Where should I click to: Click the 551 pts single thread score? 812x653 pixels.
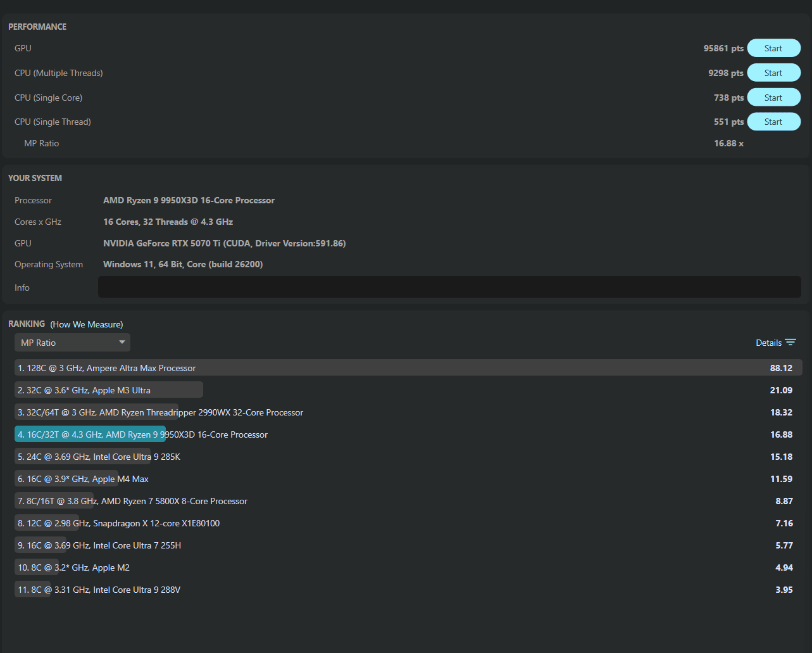(728, 122)
